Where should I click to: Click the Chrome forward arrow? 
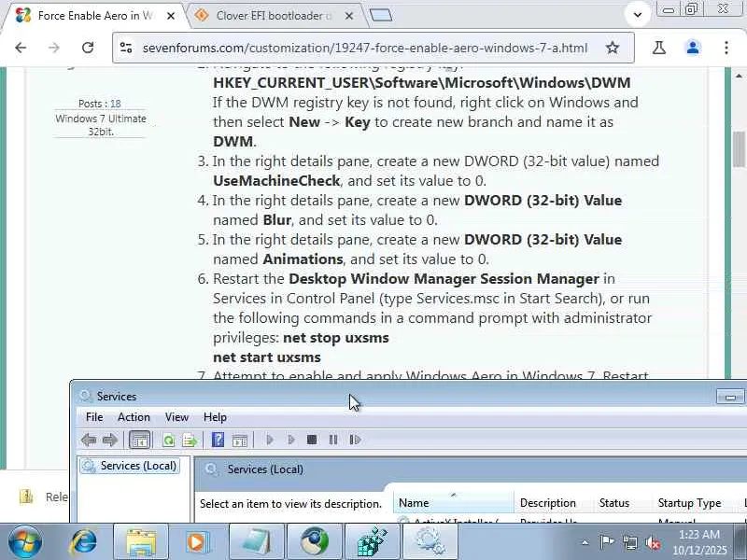point(54,48)
